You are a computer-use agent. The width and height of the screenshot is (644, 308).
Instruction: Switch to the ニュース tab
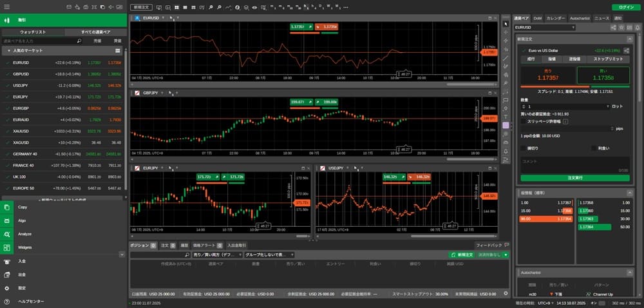pos(602,18)
